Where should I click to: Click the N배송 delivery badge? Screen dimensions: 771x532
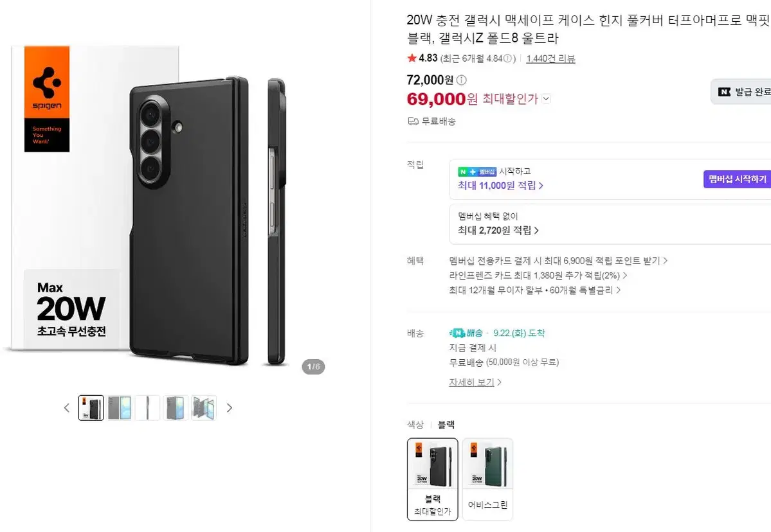coord(466,333)
